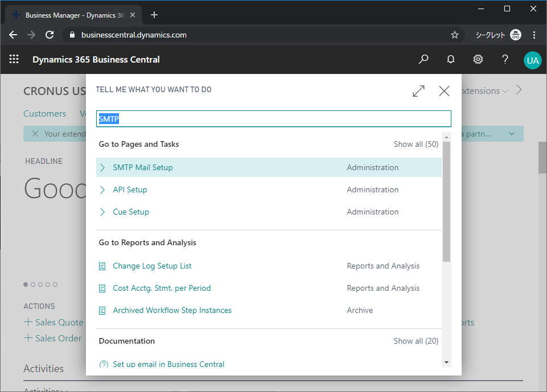Open the app launcher waffle menu
The height and width of the screenshot is (392, 547).
tap(14, 59)
